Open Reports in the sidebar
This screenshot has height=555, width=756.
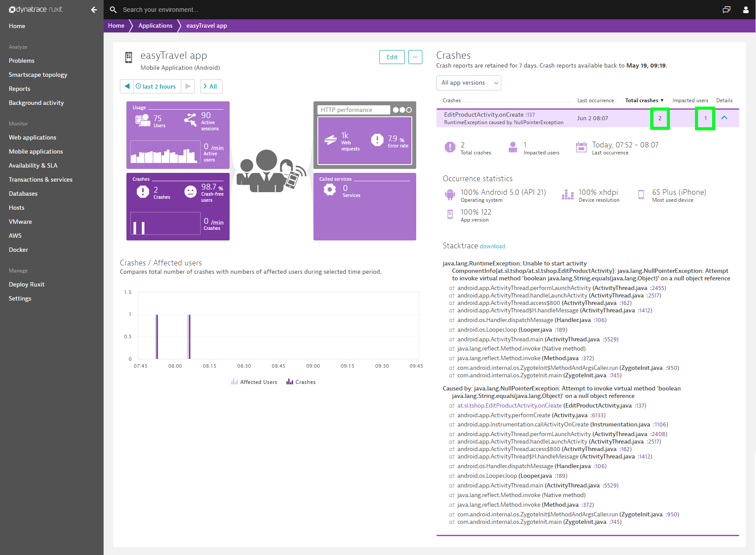[19, 89]
